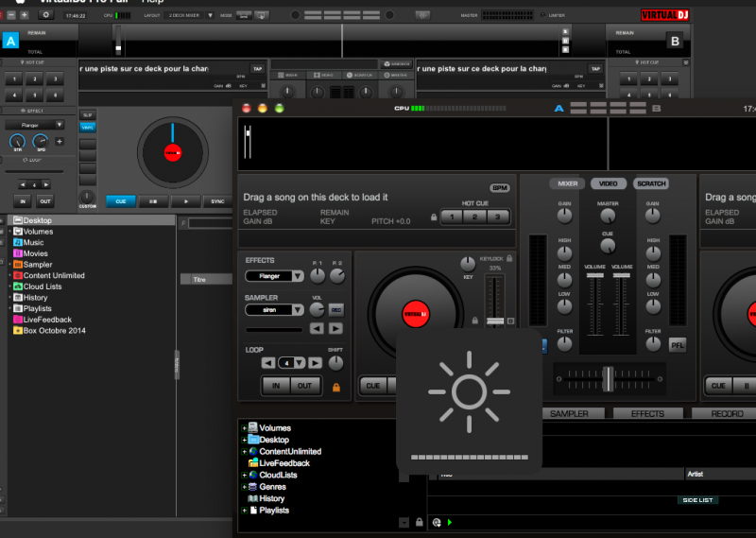Open the Flanger effects dropdown
Screen dimensions: 756x538
(274, 276)
